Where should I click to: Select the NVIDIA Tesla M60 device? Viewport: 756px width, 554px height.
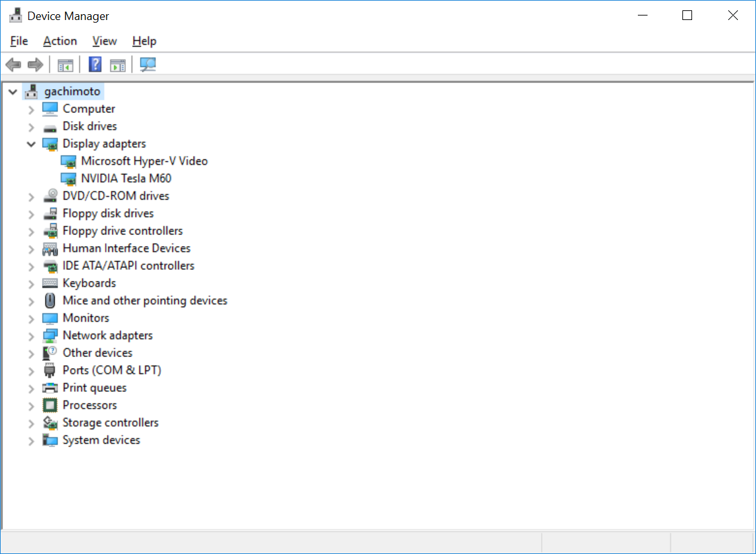(x=126, y=179)
